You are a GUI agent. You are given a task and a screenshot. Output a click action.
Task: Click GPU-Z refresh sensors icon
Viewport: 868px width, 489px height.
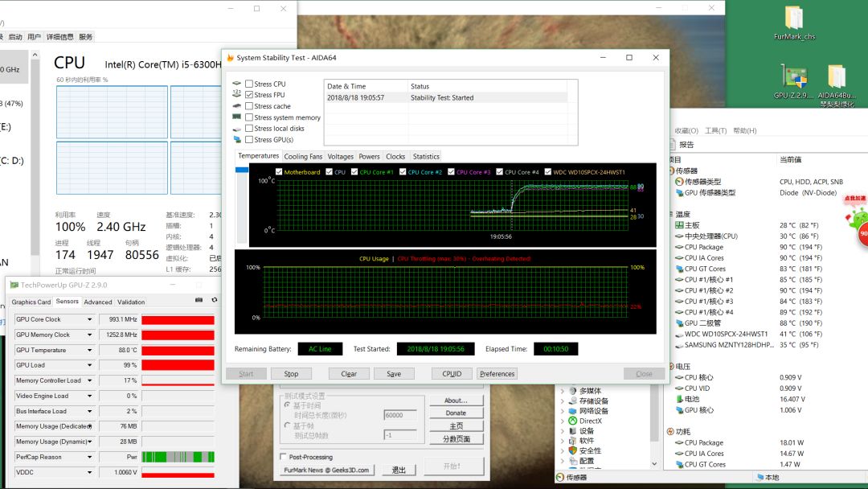coord(215,300)
